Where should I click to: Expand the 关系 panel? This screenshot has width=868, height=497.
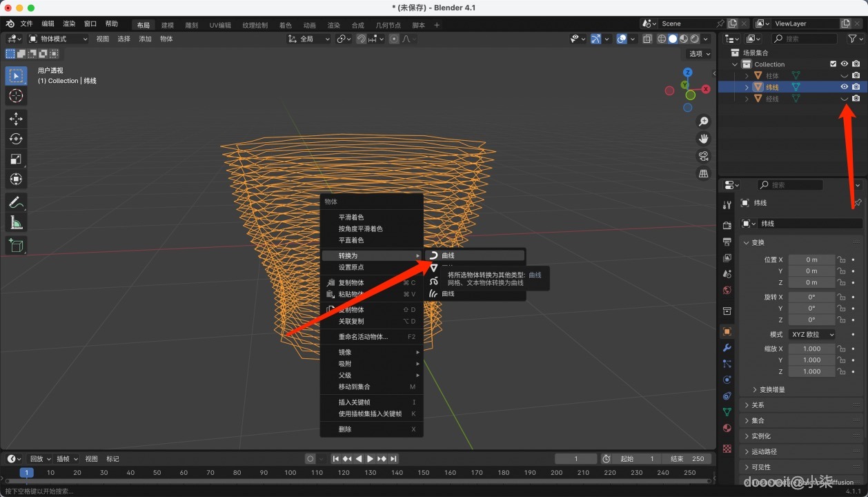758,405
